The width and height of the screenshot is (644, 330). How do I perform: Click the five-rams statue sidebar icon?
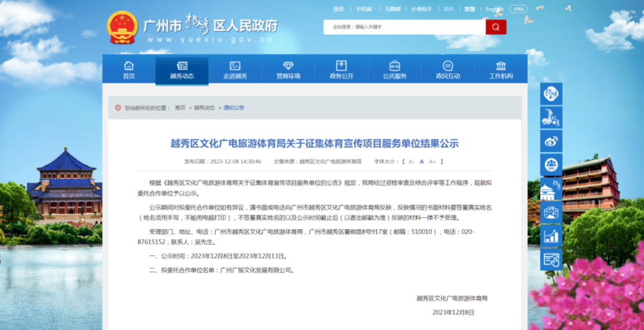pos(551,118)
